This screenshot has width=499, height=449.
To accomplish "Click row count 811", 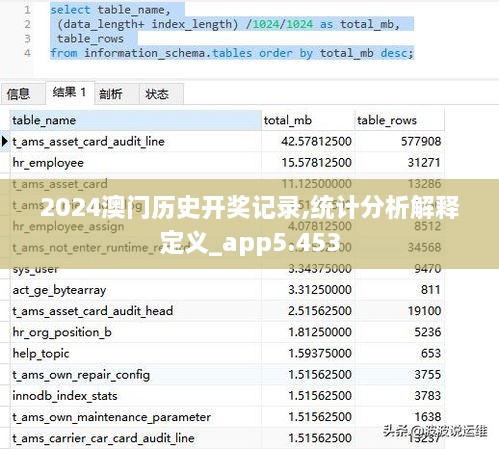I will (431, 290).
